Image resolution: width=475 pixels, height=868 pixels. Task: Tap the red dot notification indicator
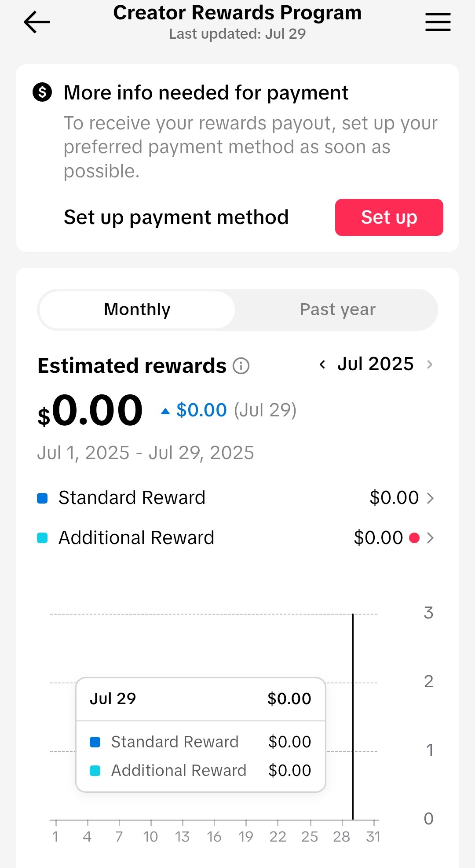click(x=414, y=538)
